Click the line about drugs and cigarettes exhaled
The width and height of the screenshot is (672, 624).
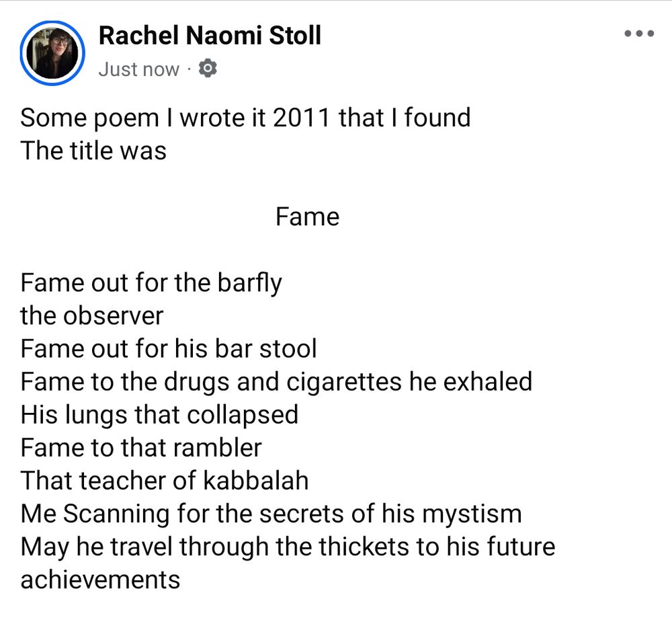[276, 382]
